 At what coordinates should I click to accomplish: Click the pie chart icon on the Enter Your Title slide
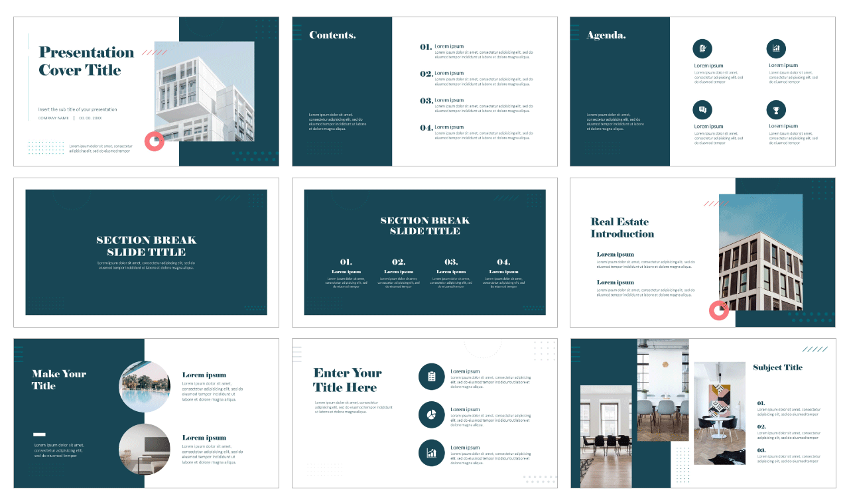432,414
